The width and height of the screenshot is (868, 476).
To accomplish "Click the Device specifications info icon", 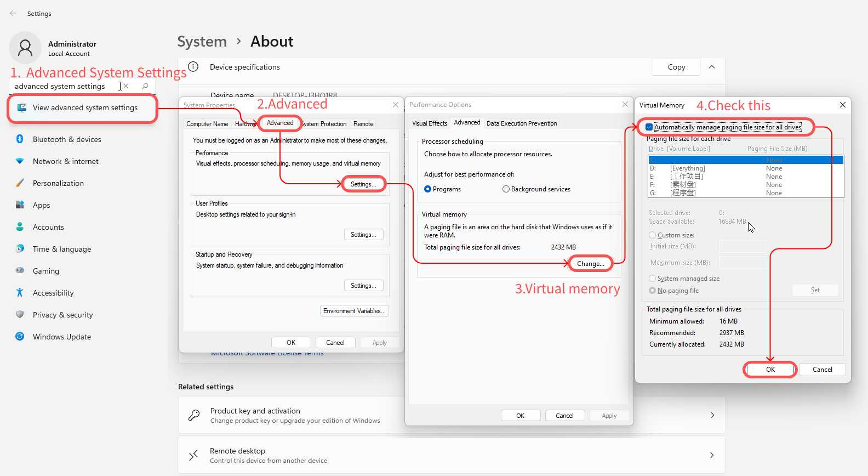I will [193, 67].
